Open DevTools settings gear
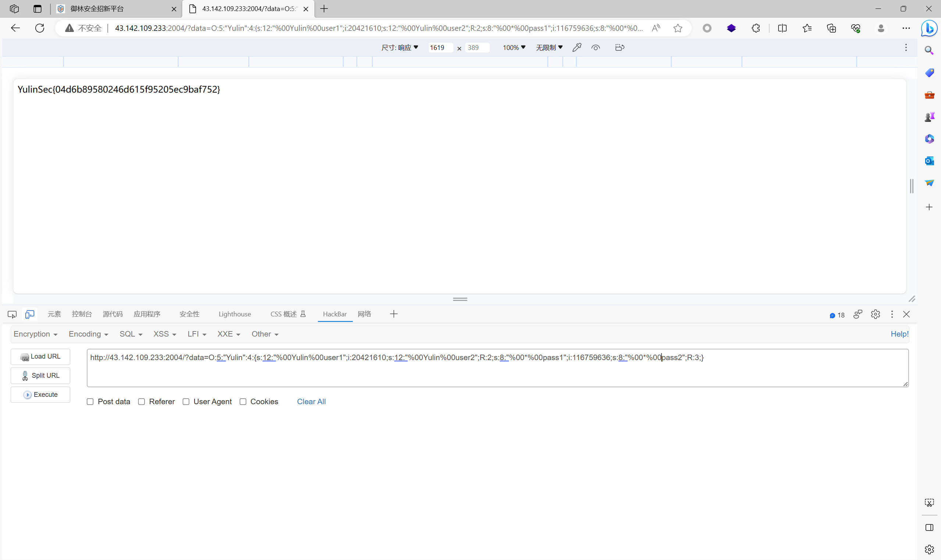Screen dimensions: 941x560 (x=875, y=314)
